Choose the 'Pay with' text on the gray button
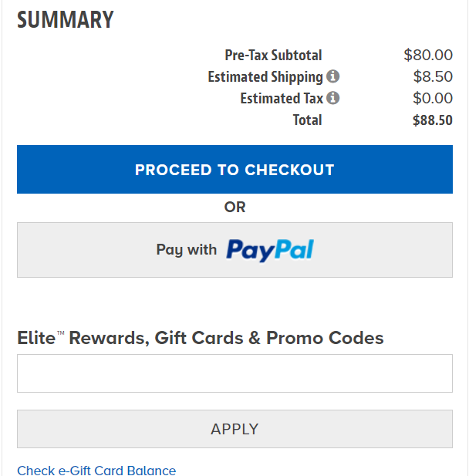Screen dimensions: 469x476 click(187, 250)
